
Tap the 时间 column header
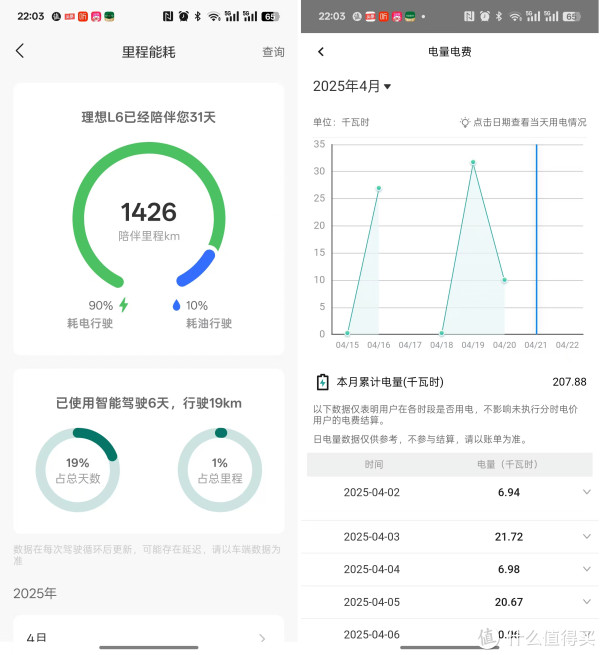click(x=374, y=464)
